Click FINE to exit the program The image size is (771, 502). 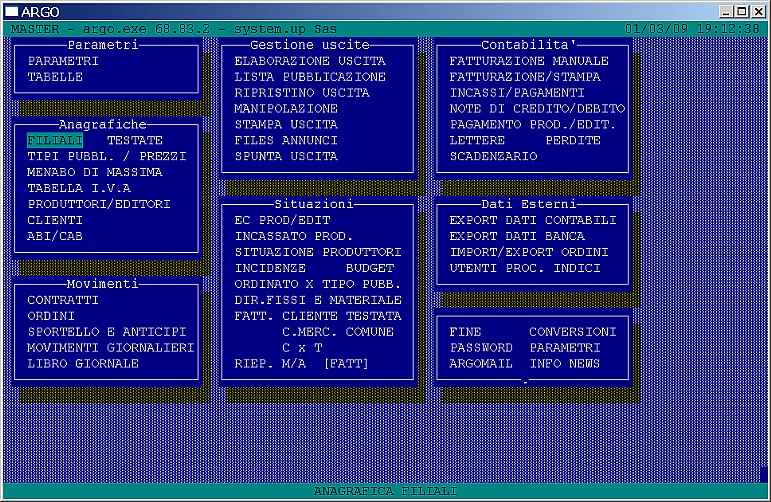click(465, 332)
